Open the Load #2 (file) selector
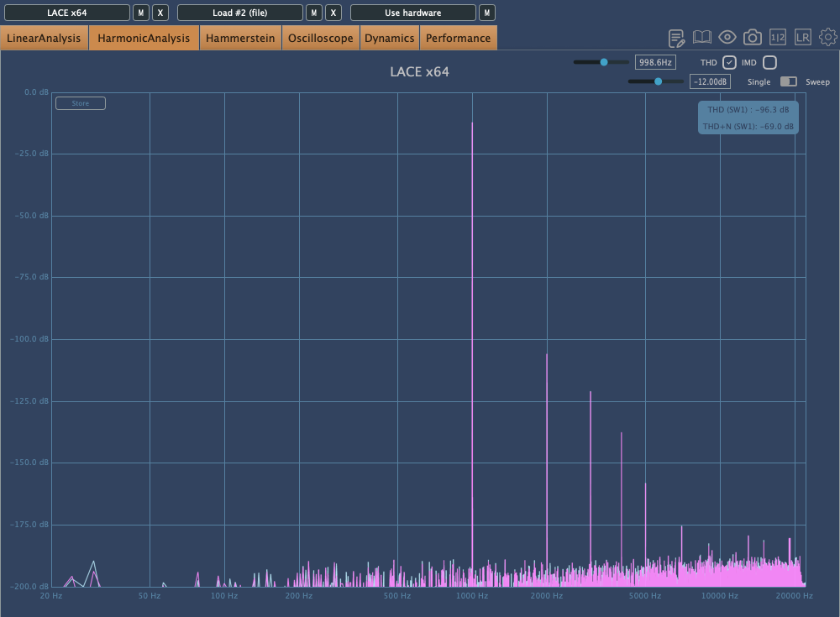Viewport: 840px width, 617px height. 239,13
